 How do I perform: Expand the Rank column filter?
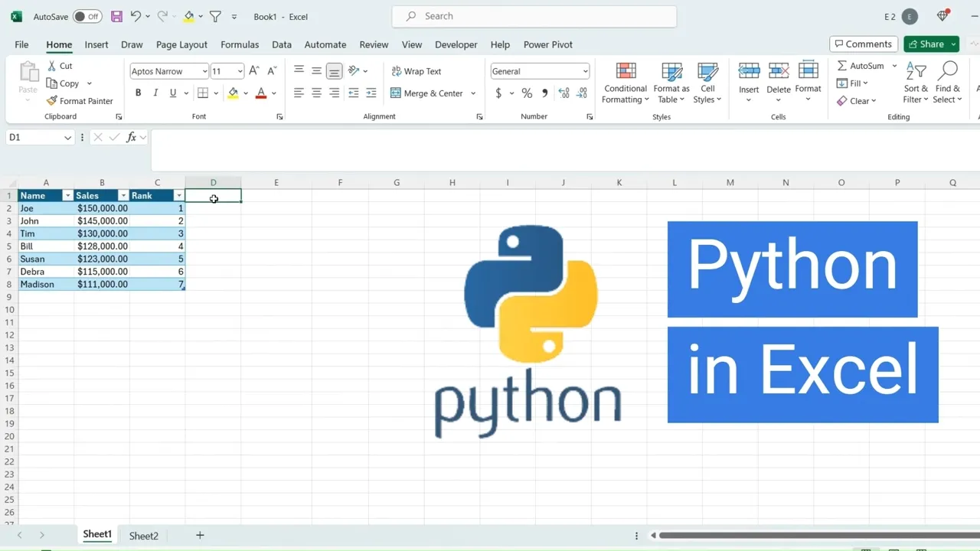pyautogui.click(x=179, y=196)
